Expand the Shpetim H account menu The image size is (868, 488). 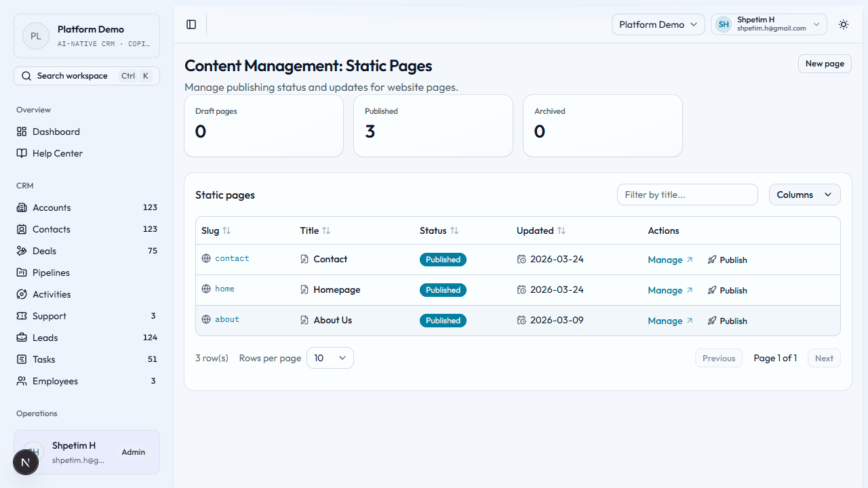pos(768,24)
